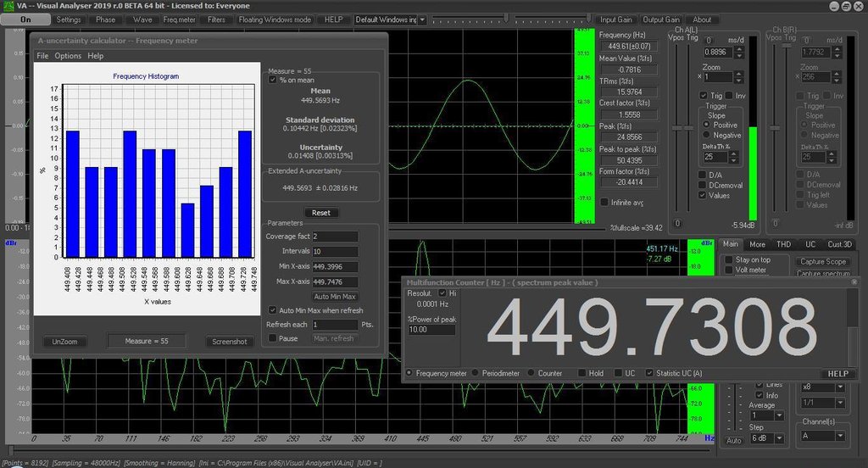Expand the Step 6 dB dropdown
868x468 pixels.
point(780,438)
